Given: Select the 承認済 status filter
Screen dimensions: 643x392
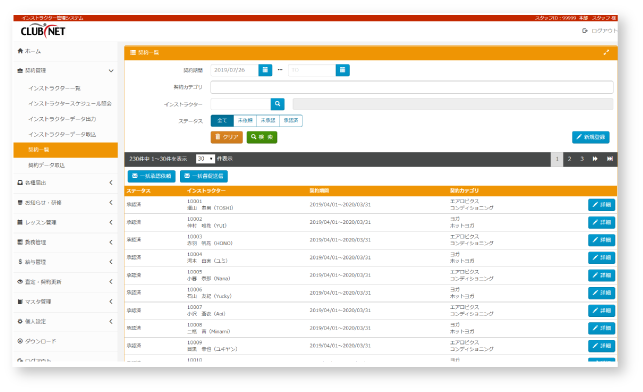Looking at the screenshot, I should 291,121.
